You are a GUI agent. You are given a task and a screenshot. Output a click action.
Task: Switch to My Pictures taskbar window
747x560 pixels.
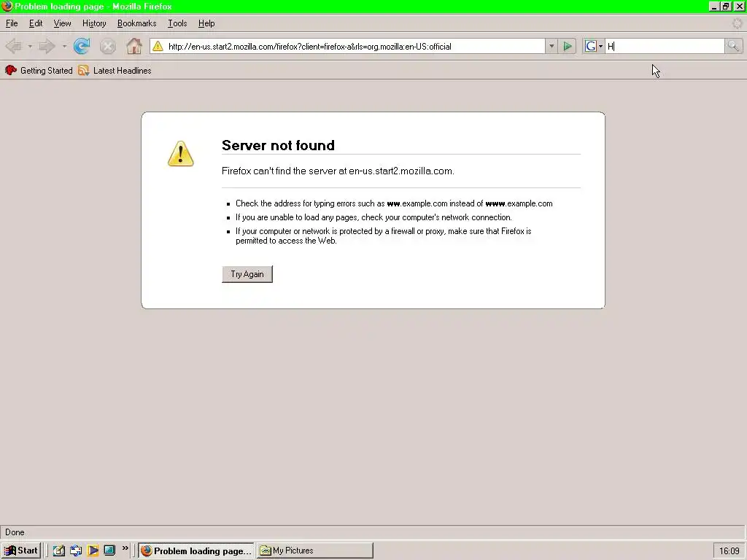[x=315, y=551]
